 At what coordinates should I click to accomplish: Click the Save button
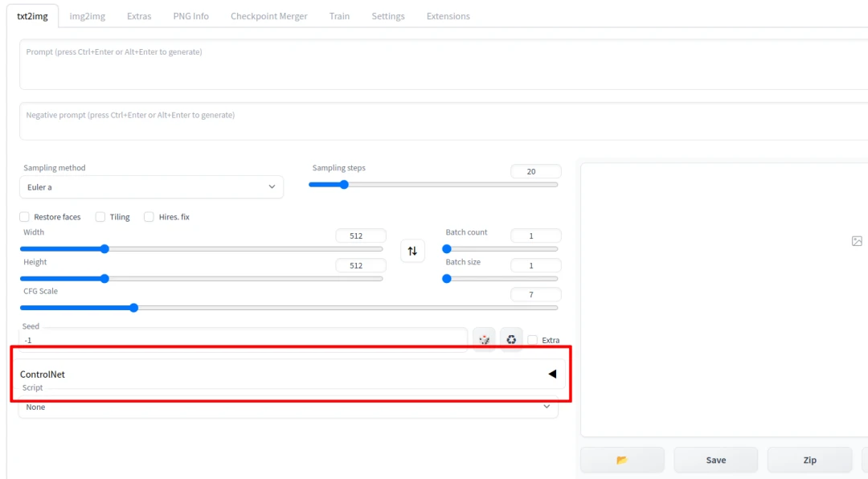click(x=715, y=460)
